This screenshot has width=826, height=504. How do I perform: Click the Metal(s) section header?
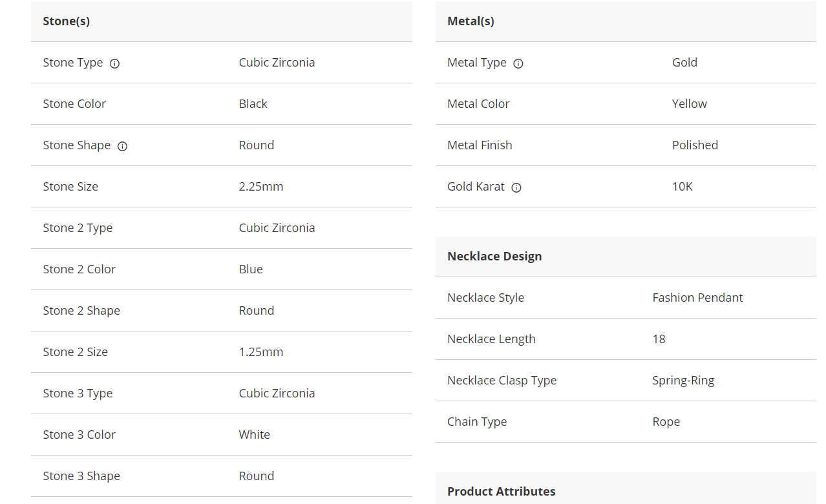pos(471,21)
